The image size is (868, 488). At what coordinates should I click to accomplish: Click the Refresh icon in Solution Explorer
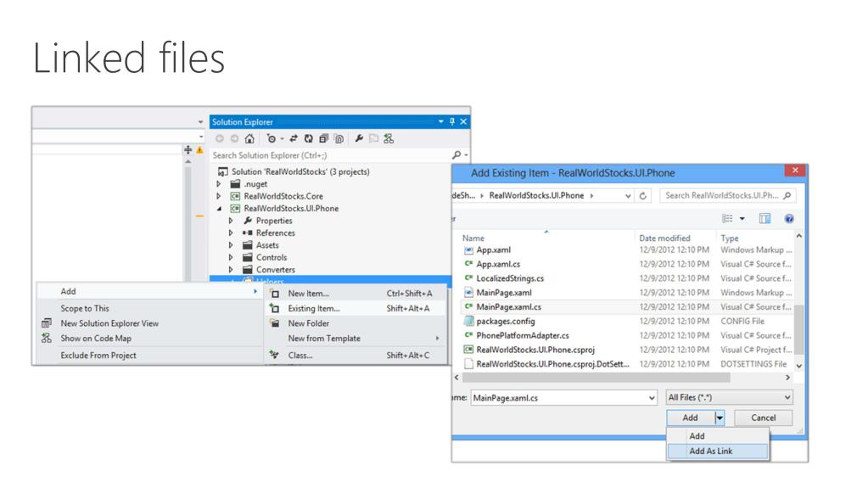tap(308, 138)
